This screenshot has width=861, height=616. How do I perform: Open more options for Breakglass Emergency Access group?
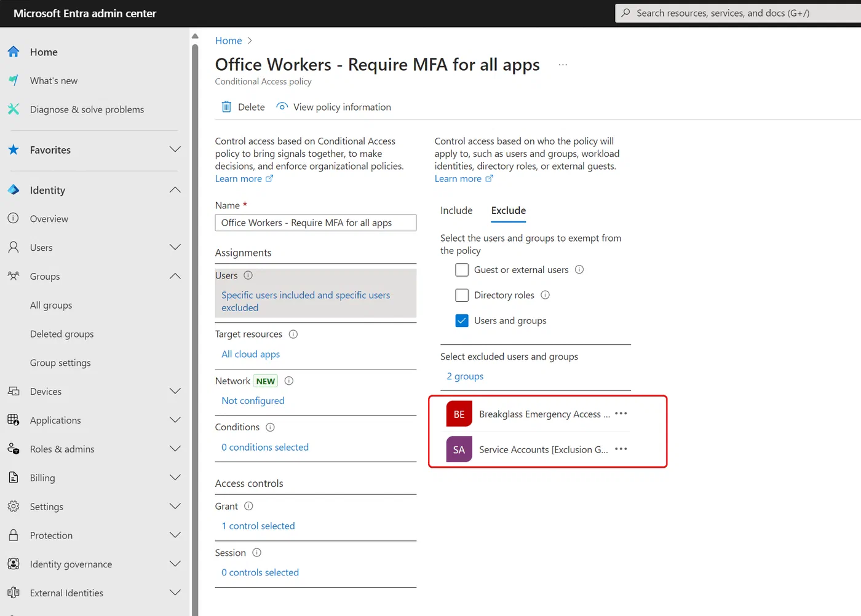click(x=621, y=414)
